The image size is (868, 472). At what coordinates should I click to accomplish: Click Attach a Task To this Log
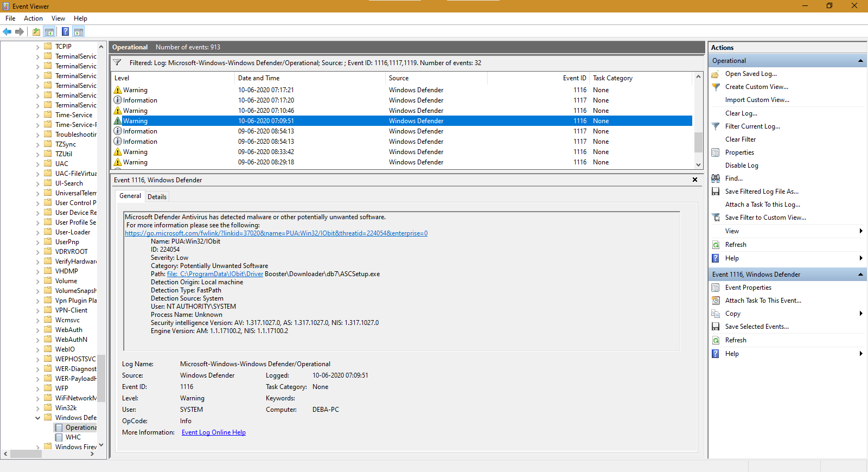tap(763, 205)
